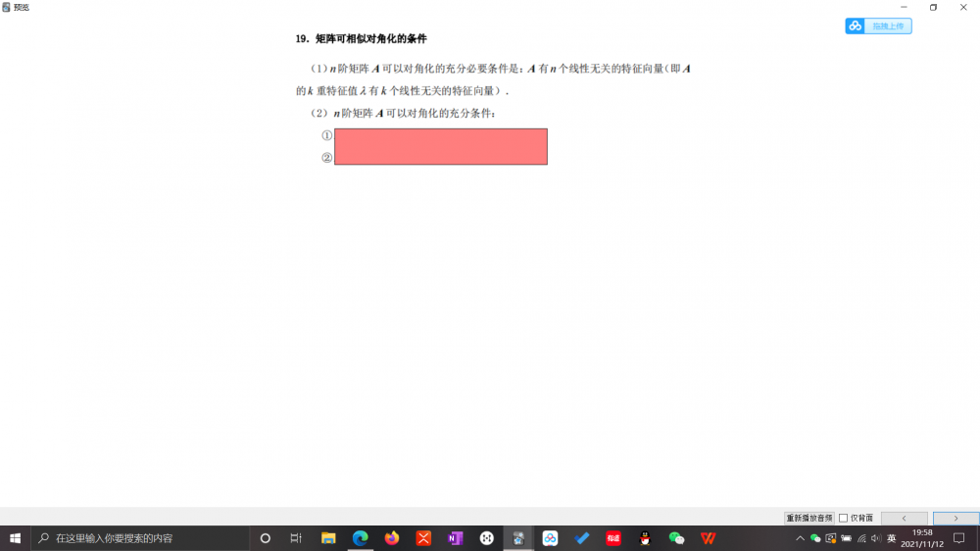Open Task View in the taskbar
Viewport: 980px width, 551px height.
click(296, 538)
